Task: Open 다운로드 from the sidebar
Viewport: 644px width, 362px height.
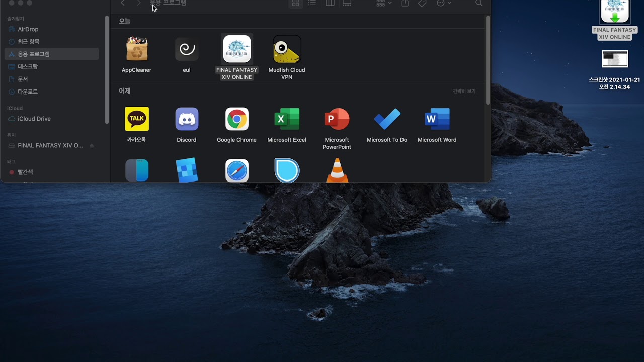Action: pos(52,92)
